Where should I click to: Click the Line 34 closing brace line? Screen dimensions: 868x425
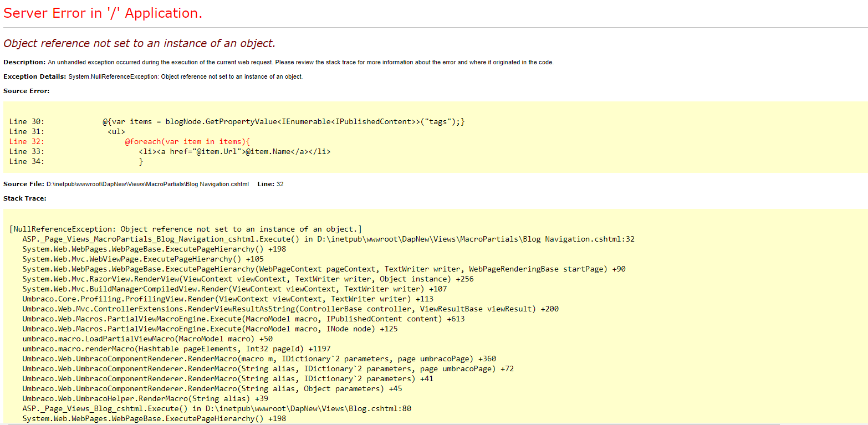pyautogui.click(x=141, y=161)
